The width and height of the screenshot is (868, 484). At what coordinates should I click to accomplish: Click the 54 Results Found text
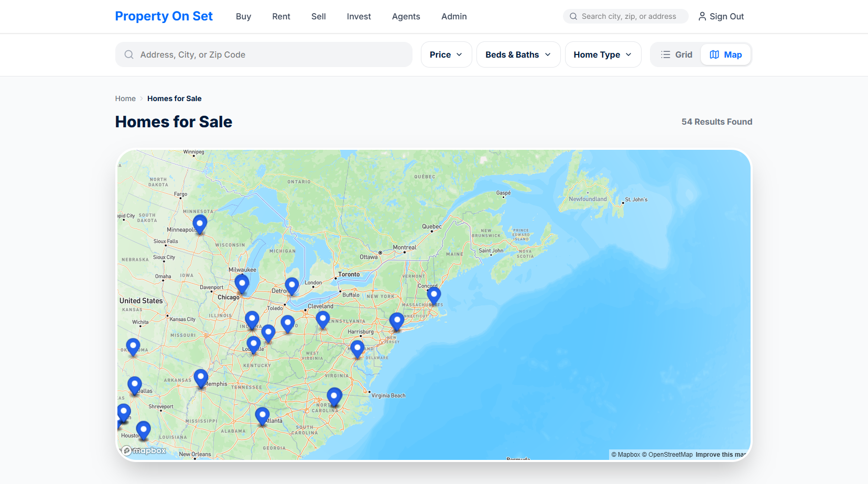coord(717,122)
